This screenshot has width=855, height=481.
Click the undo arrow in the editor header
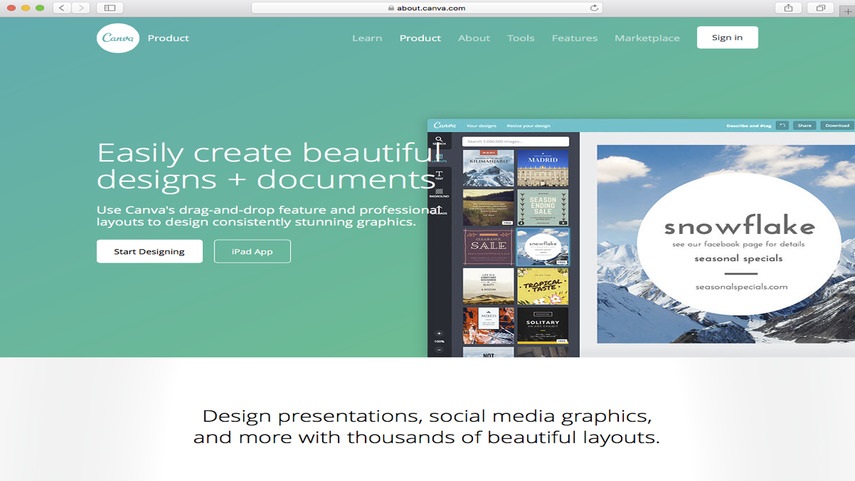pos(782,126)
